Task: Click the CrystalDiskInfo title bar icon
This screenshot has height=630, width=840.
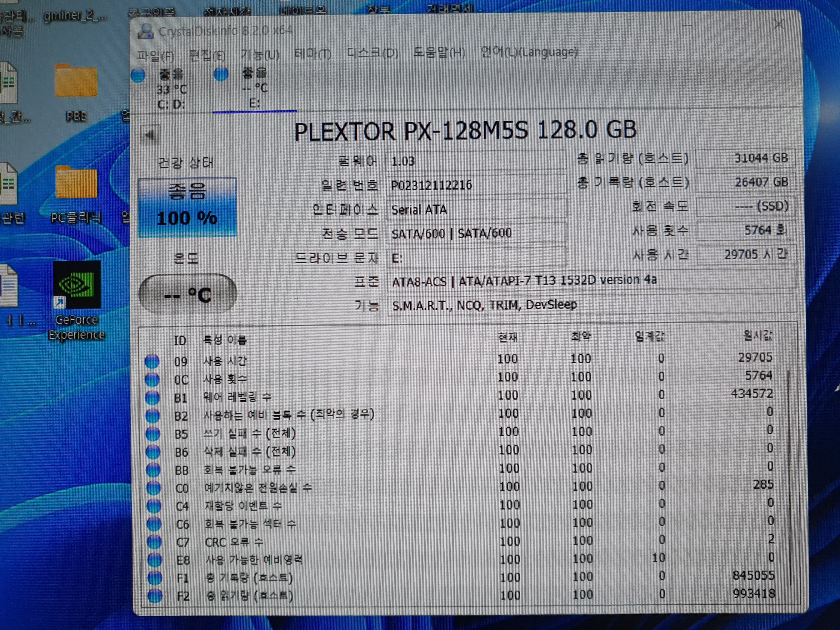Action: click(145, 31)
